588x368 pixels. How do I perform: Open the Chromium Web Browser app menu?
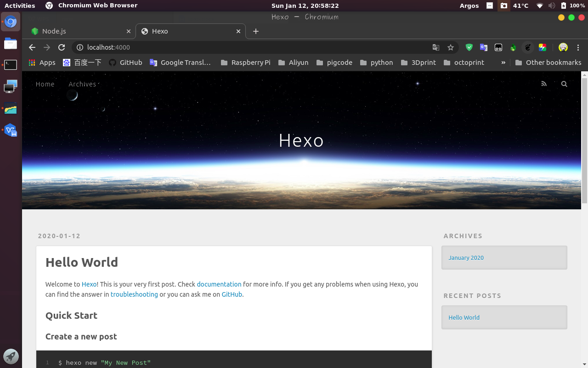pyautogui.click(x=92, y=6)
